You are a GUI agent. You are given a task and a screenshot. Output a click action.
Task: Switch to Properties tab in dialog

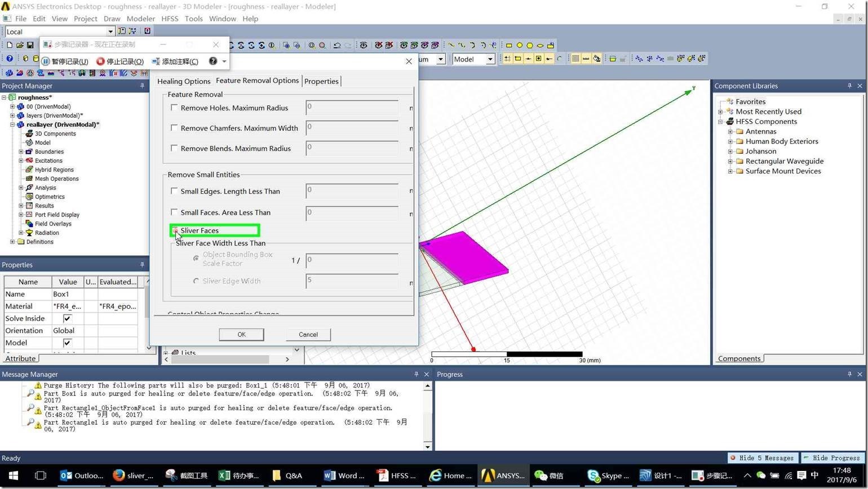point(321,81)
